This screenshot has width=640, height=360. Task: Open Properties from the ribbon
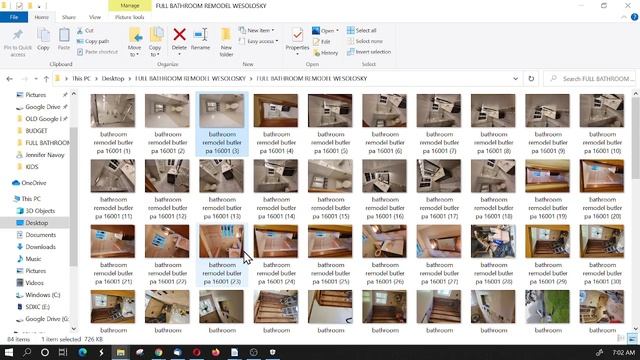point(297,42)
